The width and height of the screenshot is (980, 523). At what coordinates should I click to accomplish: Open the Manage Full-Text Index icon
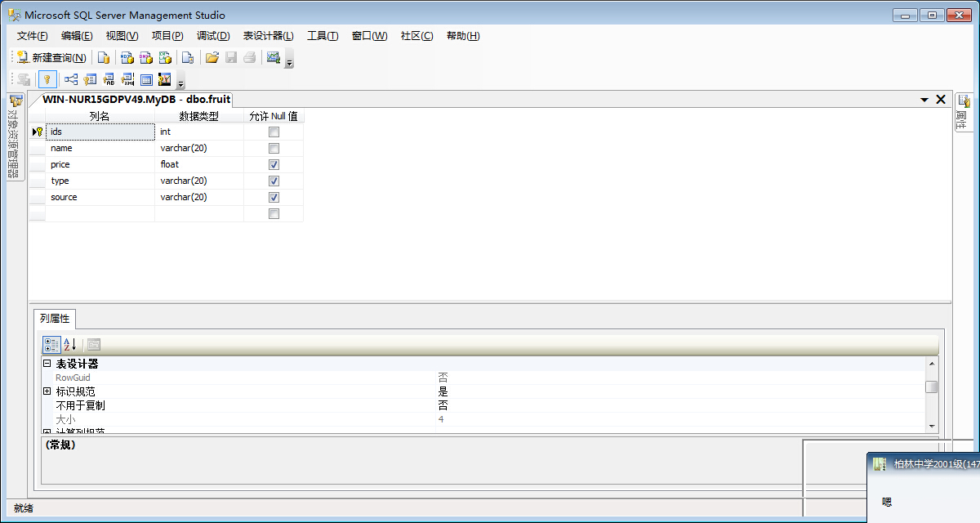(x=109, y=79)
